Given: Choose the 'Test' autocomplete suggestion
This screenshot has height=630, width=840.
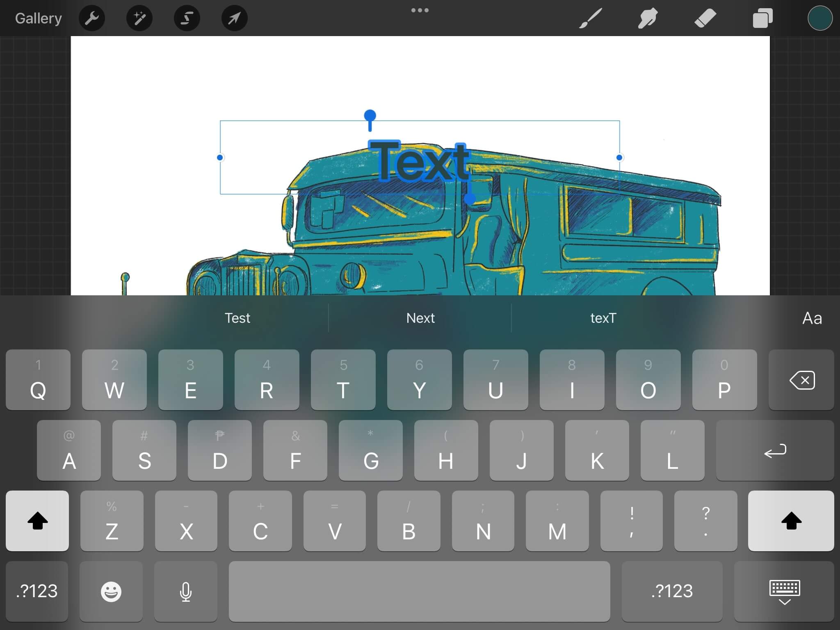Looking at the screenshot, I should tap(237, 318).
